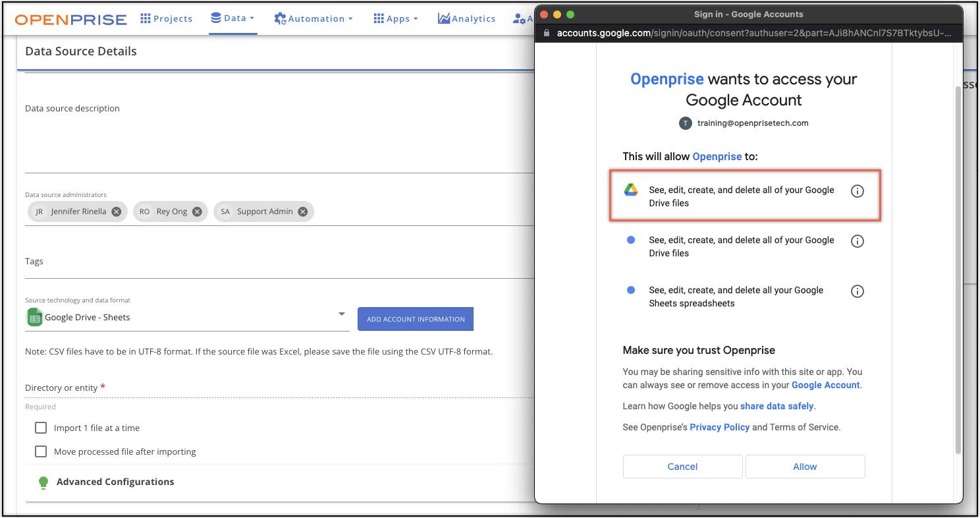Open the share data safely link

(x=777, y=406)
